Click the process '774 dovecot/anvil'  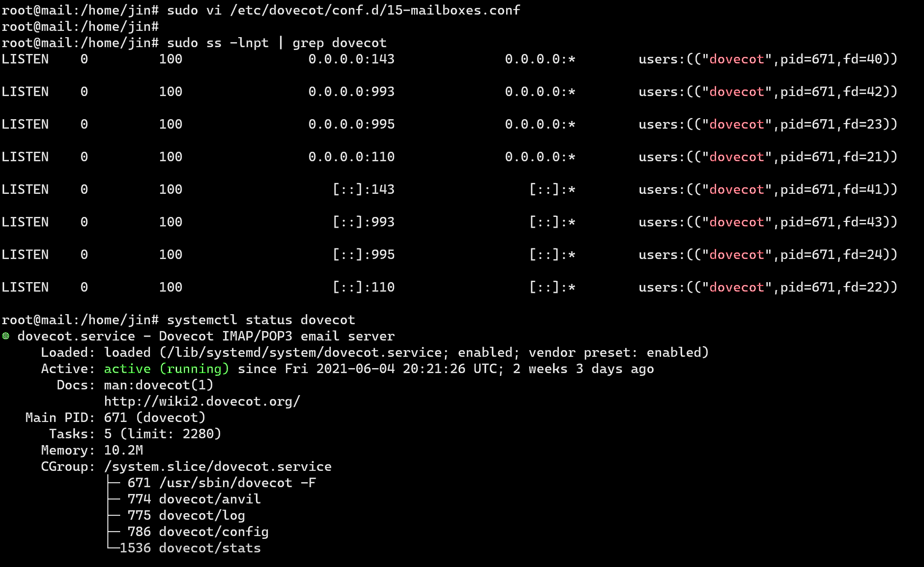click(x=194, y=499)
